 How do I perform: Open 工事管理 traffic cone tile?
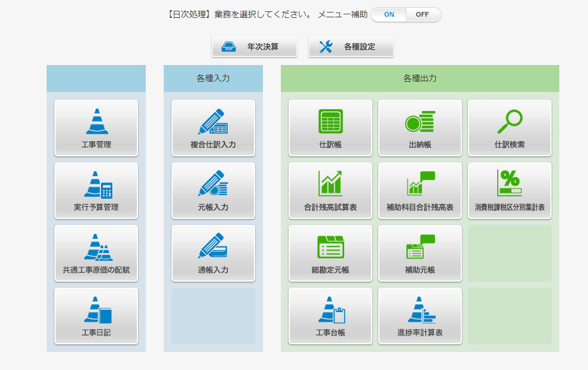[96, 128]
